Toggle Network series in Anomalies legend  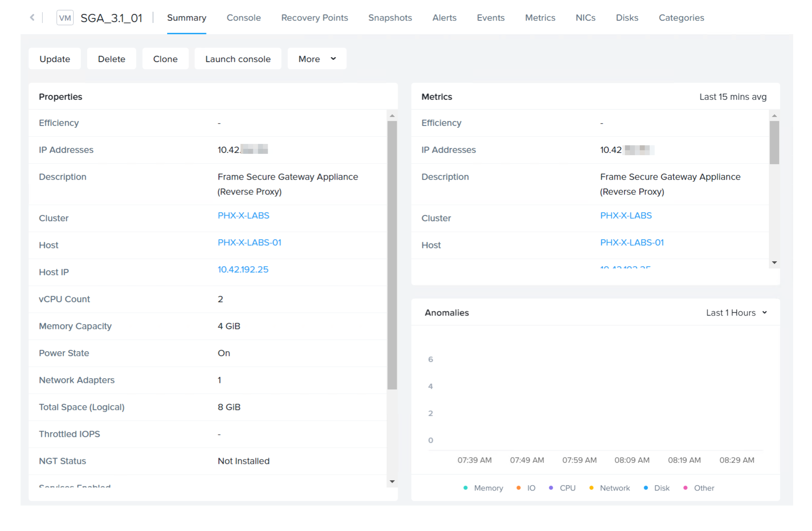point(610,488)
